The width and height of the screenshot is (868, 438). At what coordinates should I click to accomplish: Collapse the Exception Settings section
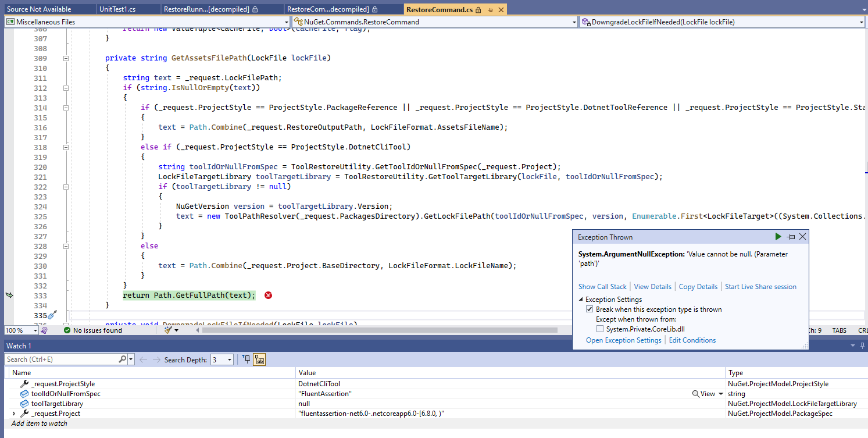coord(580,299)
